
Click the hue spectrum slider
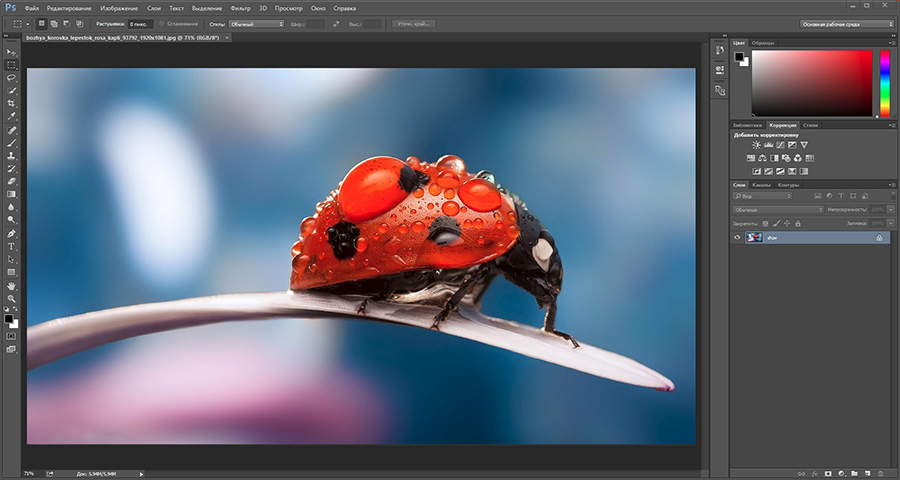885,83
